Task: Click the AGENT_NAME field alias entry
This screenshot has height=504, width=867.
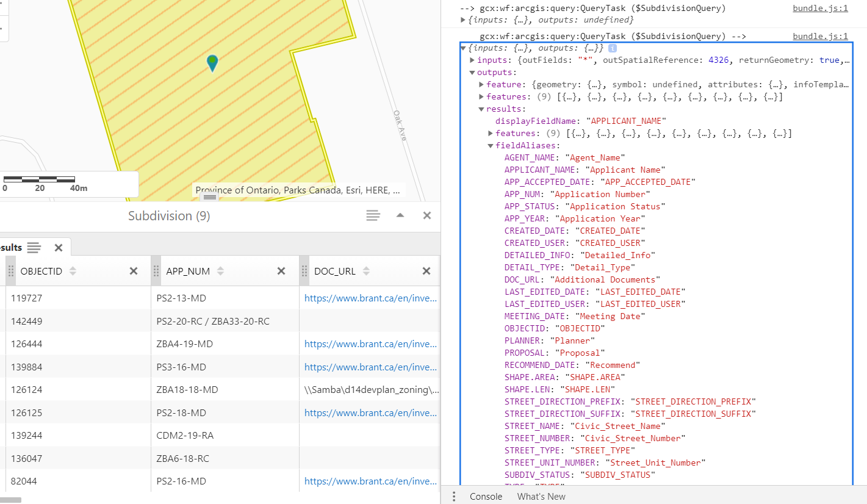Action: pos(565,157)
